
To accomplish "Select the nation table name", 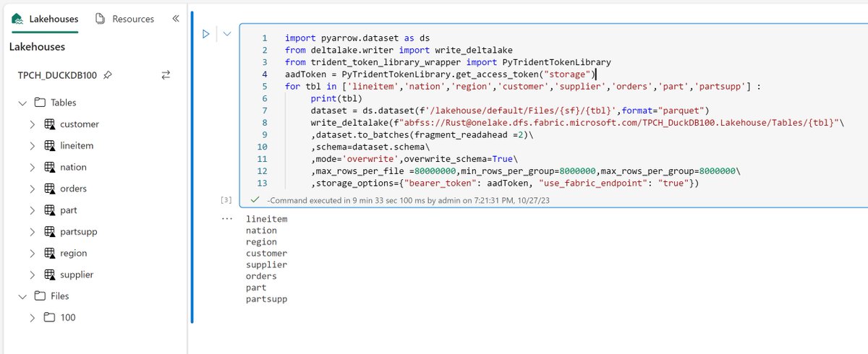I will tap(73, 167).
